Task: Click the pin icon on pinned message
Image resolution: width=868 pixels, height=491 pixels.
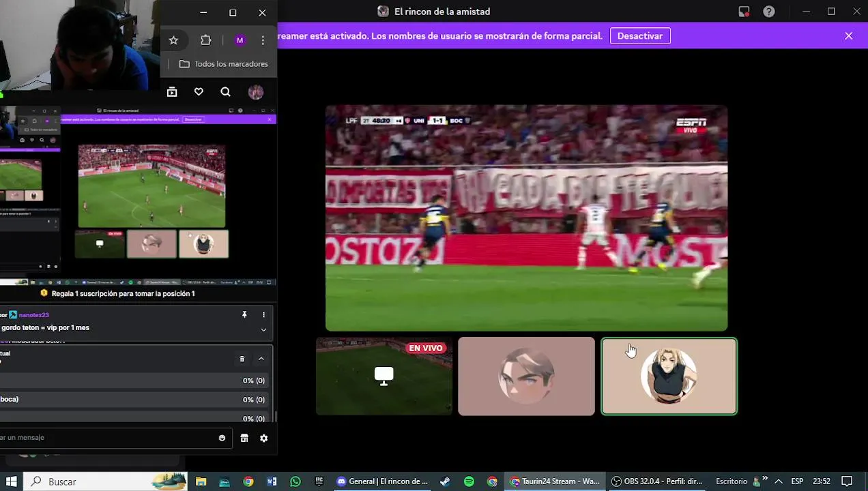Action: (x=244, y=315)
